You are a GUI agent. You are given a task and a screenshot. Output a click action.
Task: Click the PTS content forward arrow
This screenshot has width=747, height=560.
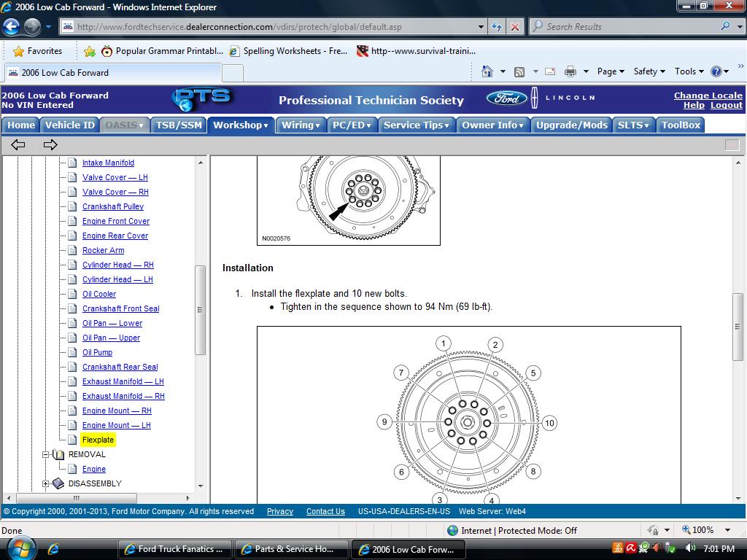coord(50,144)
